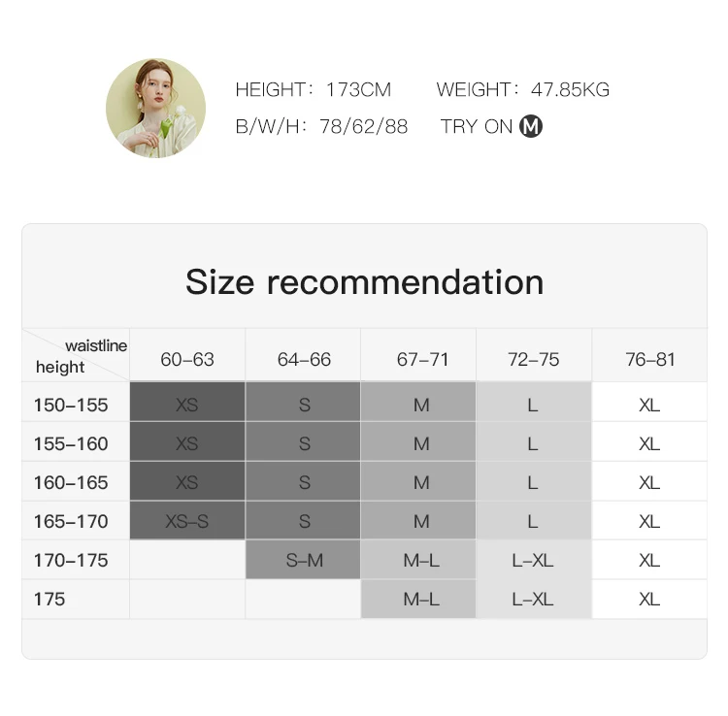
Task: Click the B/W/H: 78/62/88 measurement text
Action: click(321, 126)
